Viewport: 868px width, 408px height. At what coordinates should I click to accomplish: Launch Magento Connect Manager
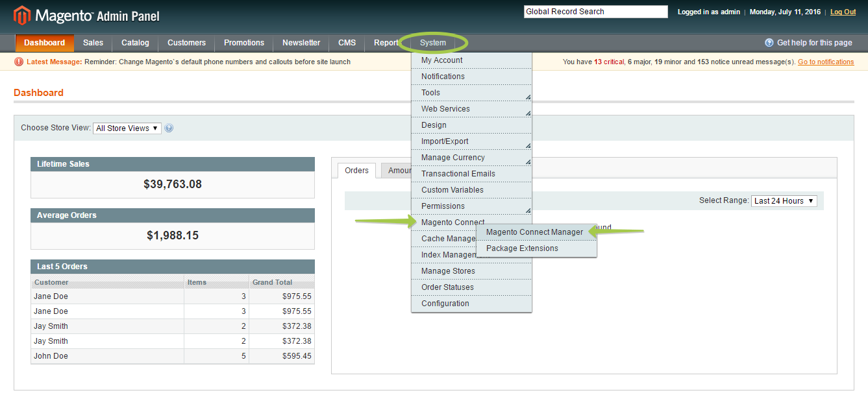pyautogui.click(x=535, y=232)
